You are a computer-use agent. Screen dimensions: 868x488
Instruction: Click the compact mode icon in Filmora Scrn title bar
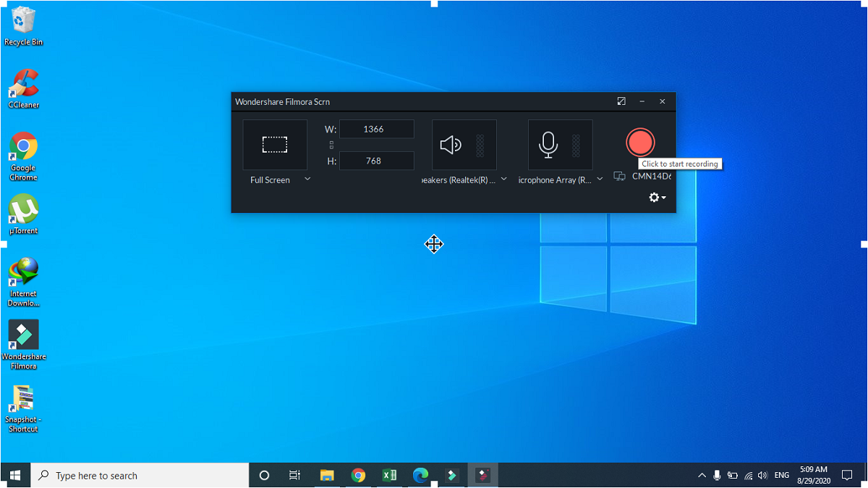click(x=621, y=101)
